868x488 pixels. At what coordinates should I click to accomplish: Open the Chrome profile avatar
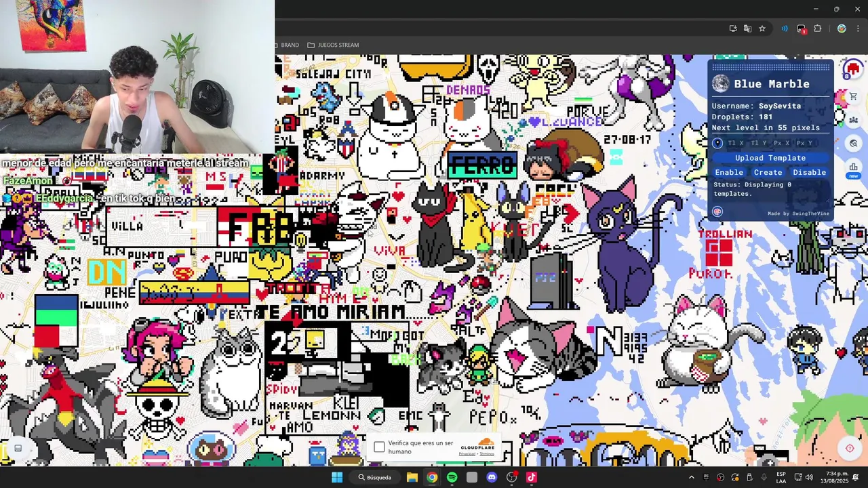[x=842, y=28]
